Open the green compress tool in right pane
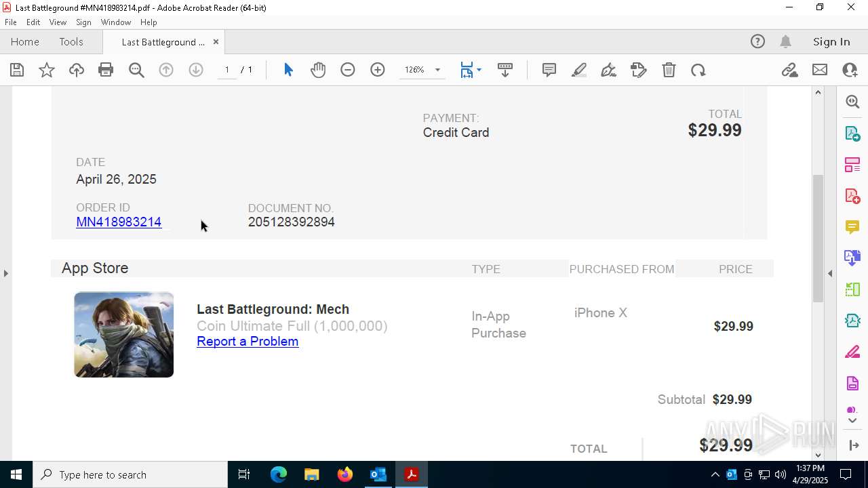Viewport: 868px width, 488px height. pyautogui.click(x=852, y=289)
